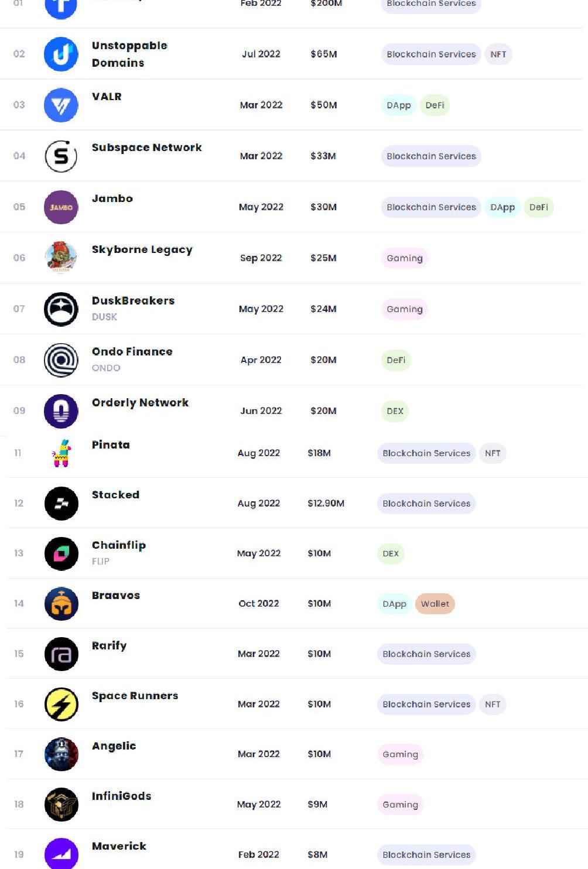Click the NFT tag on Unstoppable Domains
The width and height of the screenshot is (588, 869).
coord(498,54)
